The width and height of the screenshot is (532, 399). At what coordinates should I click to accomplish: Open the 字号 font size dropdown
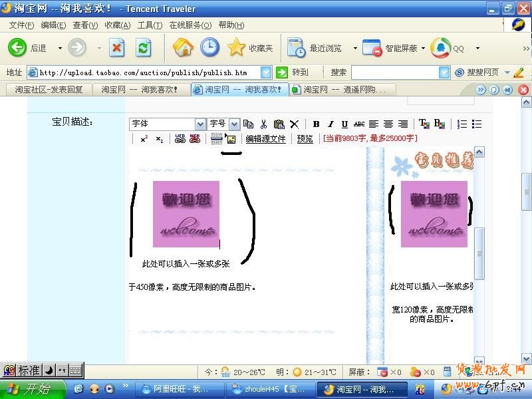coord(234,124)
